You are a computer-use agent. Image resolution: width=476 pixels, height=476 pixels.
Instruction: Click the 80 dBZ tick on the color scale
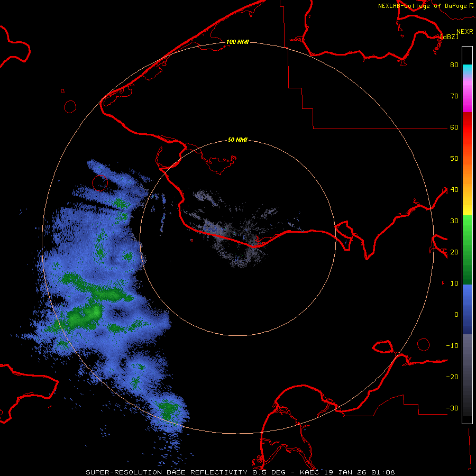click(454, 65)
